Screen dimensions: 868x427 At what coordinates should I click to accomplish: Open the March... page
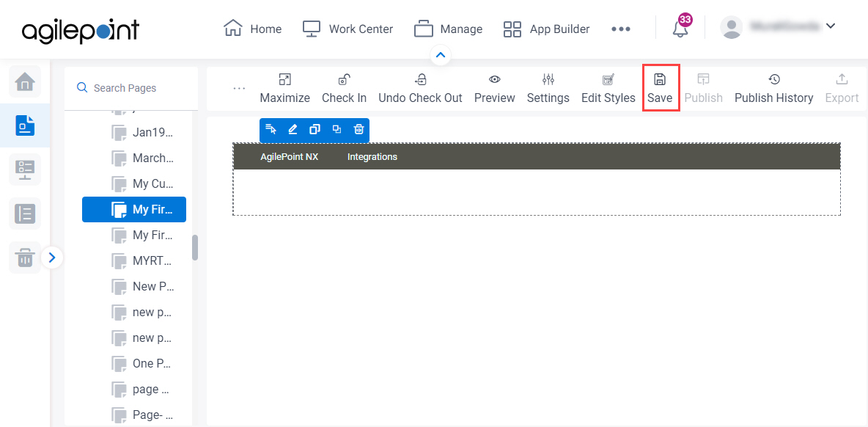pos(143,158)
